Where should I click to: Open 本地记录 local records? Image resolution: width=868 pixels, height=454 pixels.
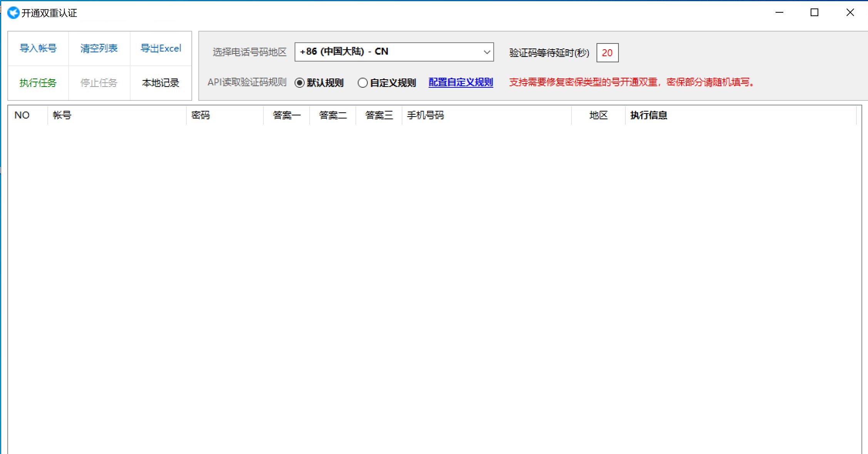point(161,83)
